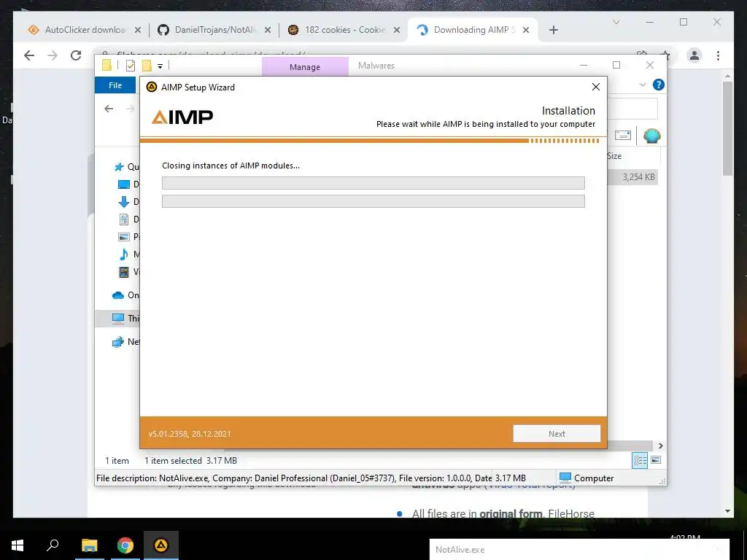
Task: Click Explorer horizontal scrollbar right arrow
Action: coord(660,446)
